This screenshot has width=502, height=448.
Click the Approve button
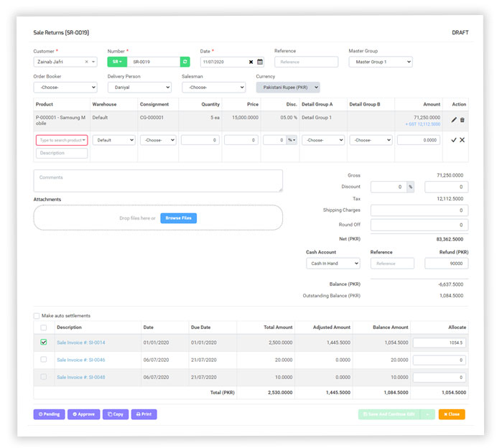pos(84,414)
